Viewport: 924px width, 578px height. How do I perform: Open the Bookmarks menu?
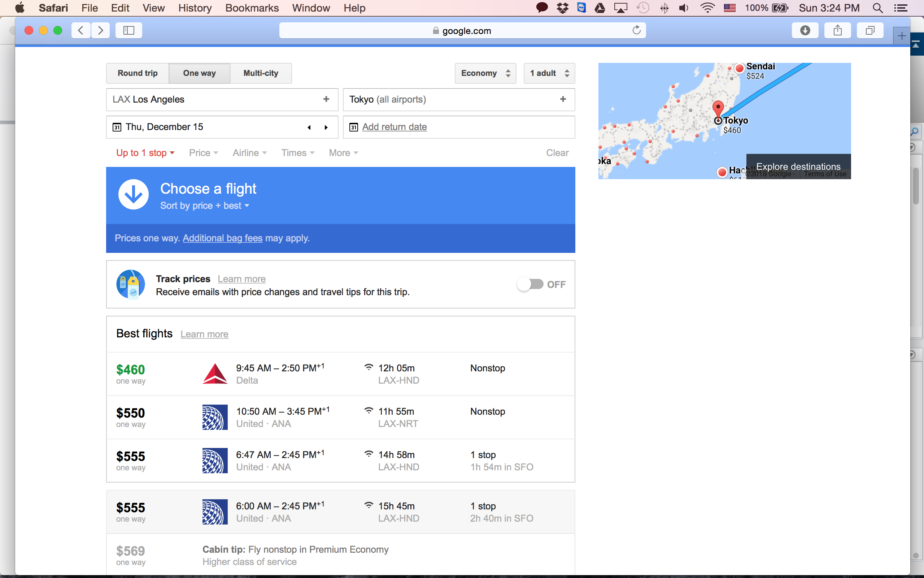tap(252, 8)
